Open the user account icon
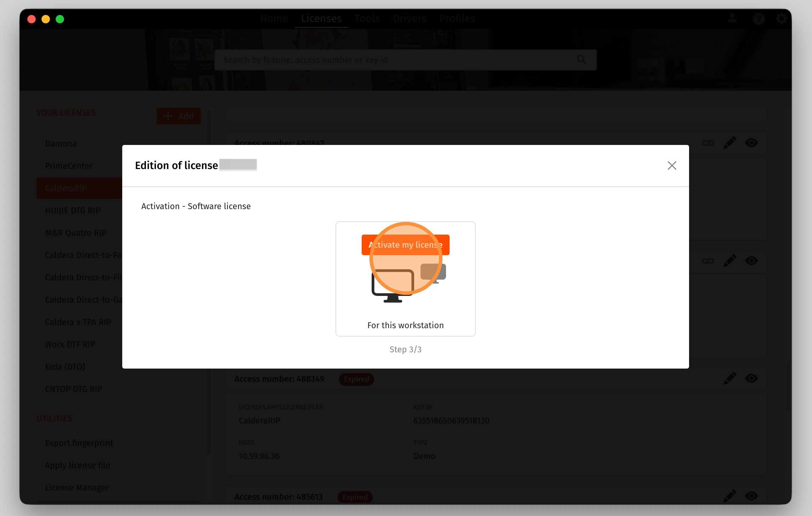Image resolution: width=812 pixels, height=516 pixels. [x=732, y=18]
